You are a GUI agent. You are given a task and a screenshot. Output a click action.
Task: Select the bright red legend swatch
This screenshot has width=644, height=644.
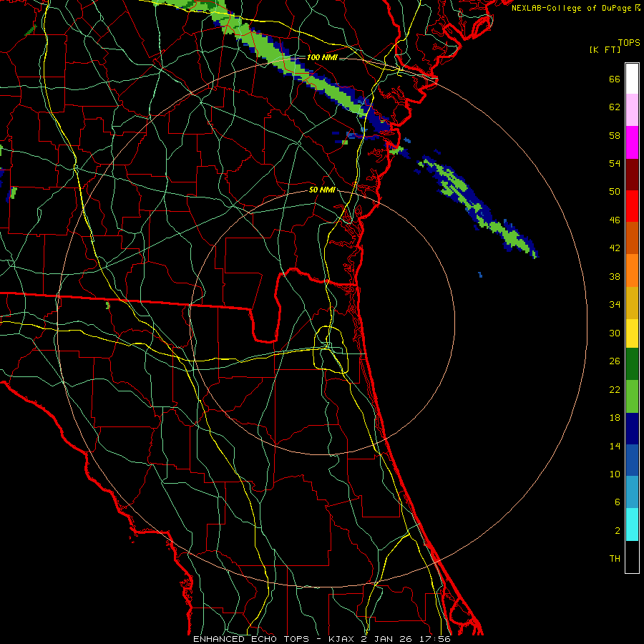[x=632, y=206]
